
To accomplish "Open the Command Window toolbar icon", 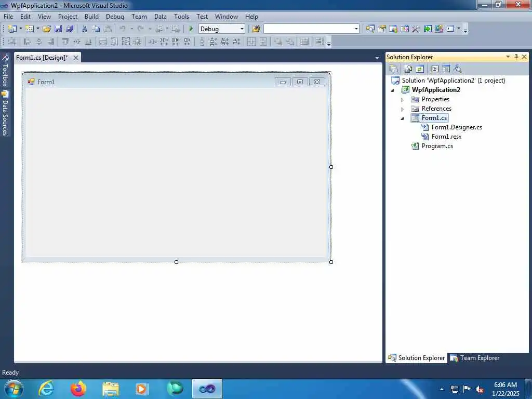I will (450, 29).
